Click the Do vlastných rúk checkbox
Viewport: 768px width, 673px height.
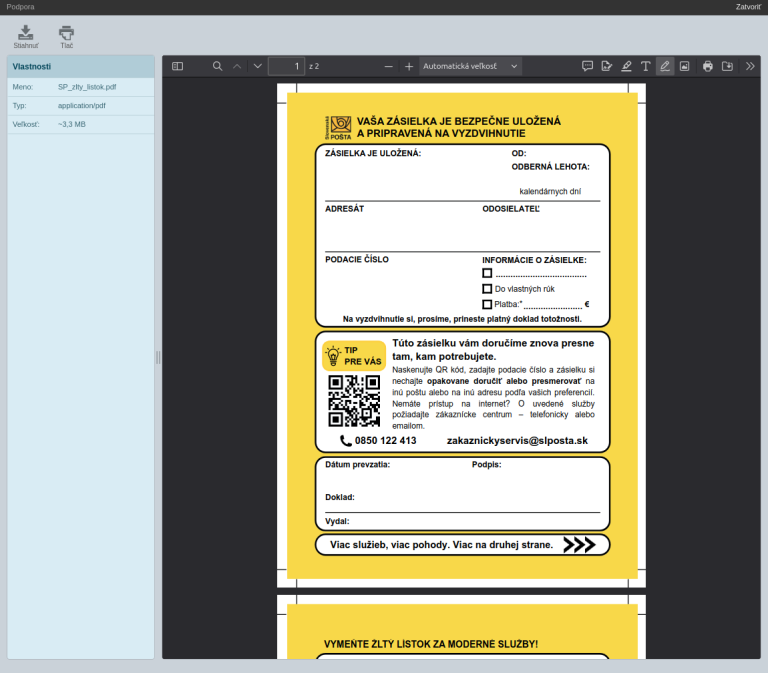pyautogui.click(x=487, y=288)
